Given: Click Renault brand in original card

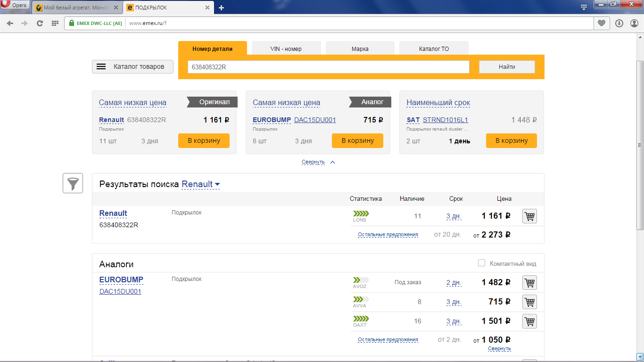Looking at the screenshot, I should 111,120.
